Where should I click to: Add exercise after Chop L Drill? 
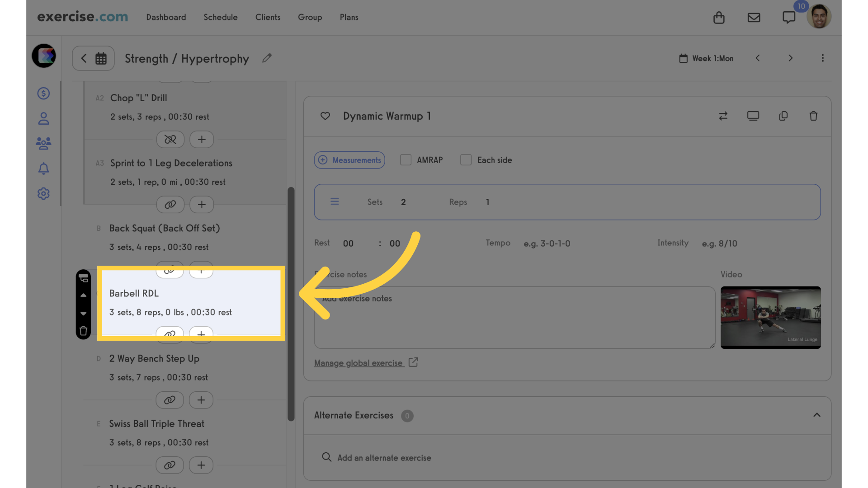pyautogui.click(x=202, y=140)
